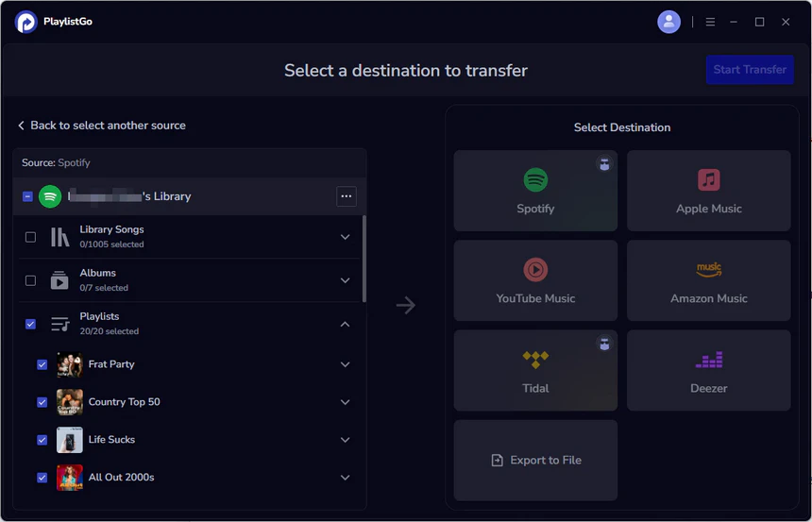Click the 'Frat Party' playlist name
This screenshot has height=522, width=812.
pos(111,364)
